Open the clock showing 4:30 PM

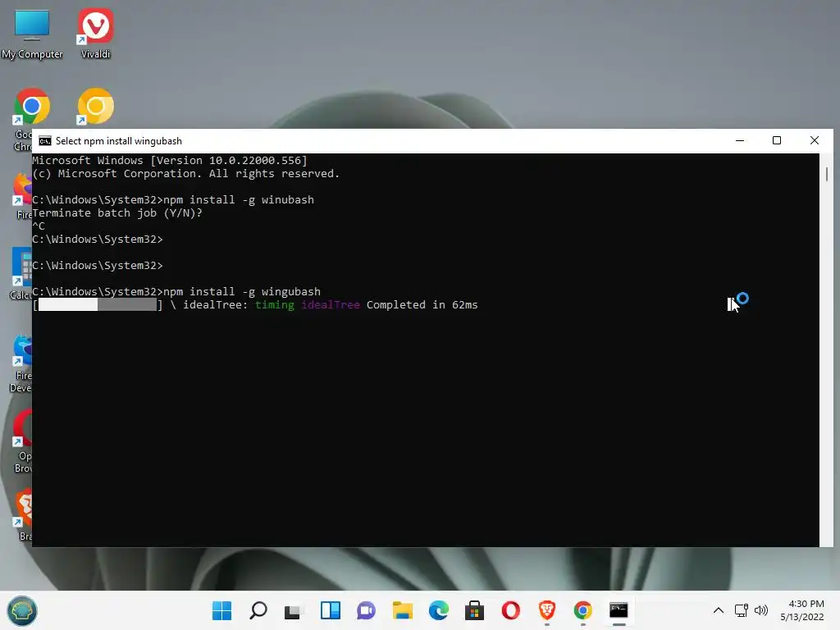tap(802, 610)
